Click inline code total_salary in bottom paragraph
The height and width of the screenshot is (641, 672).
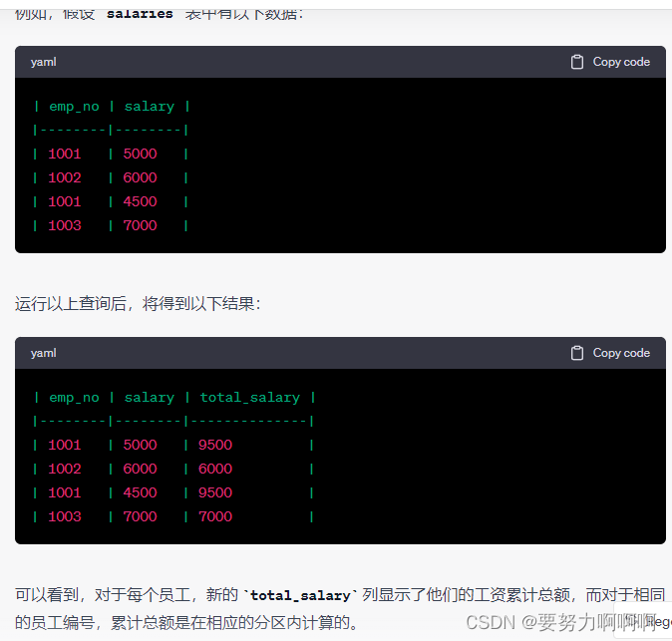[x=300, y=595]
